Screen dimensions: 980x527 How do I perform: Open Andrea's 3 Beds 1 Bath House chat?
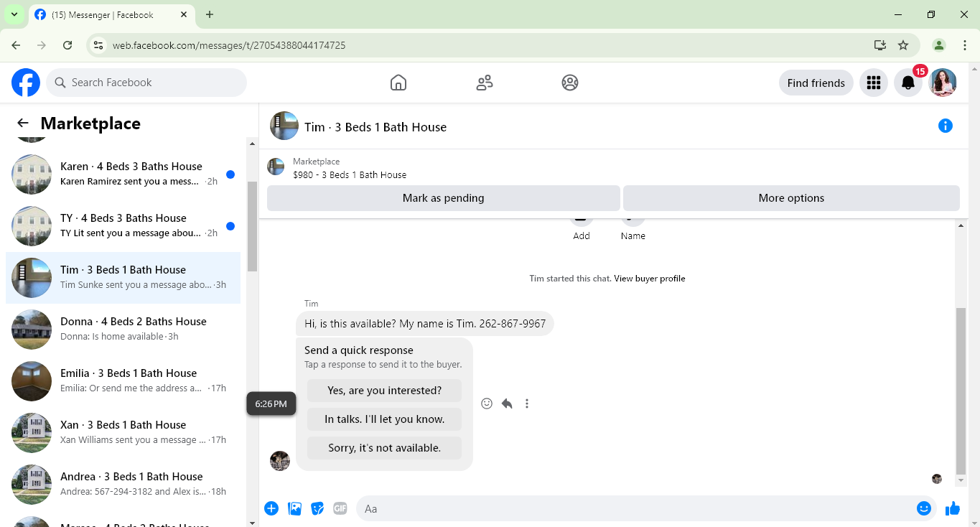pyautogui.click(x=123, y=485)
